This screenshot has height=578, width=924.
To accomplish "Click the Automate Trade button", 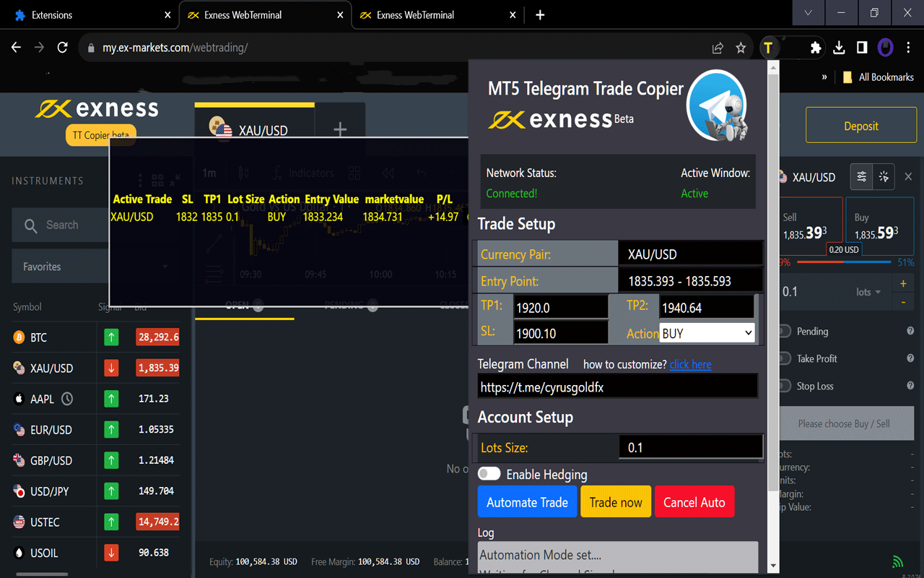I will (x=527, y=501).
